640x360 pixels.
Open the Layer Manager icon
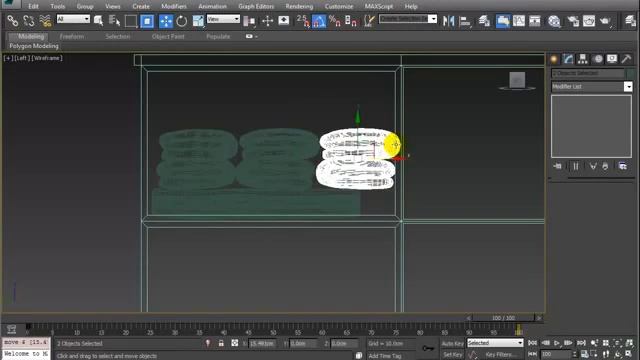(x=484, y=21)
